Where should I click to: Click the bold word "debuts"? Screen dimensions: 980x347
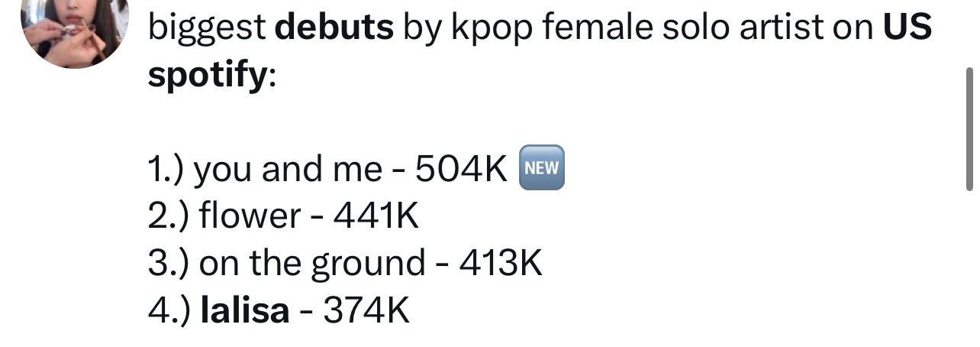[334, 29]
